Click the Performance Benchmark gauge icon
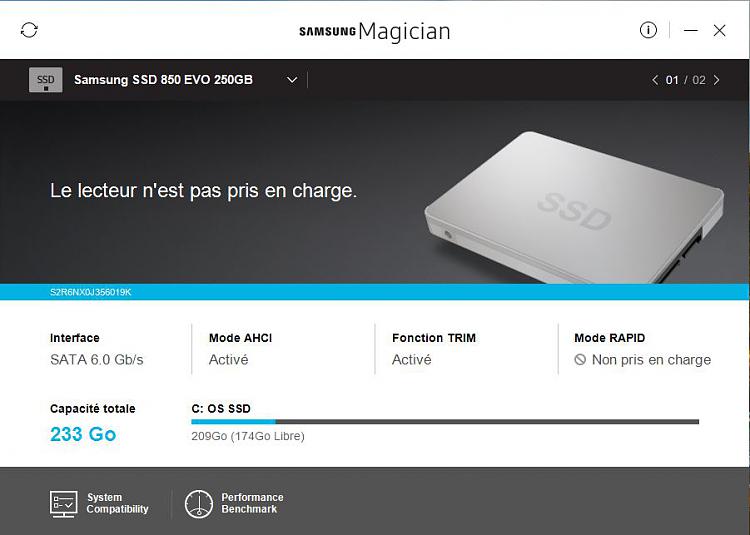 pos(199,503)
